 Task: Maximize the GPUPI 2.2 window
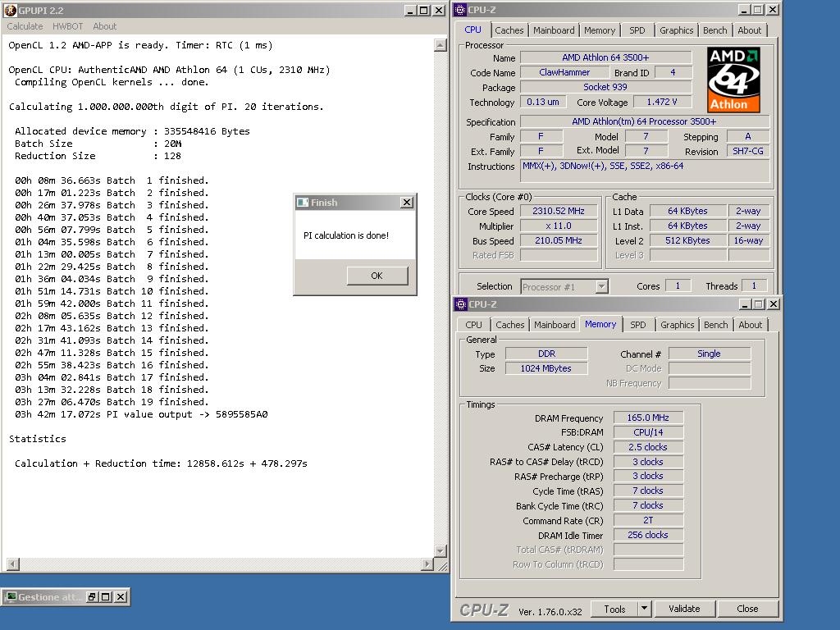coord(424,10)
